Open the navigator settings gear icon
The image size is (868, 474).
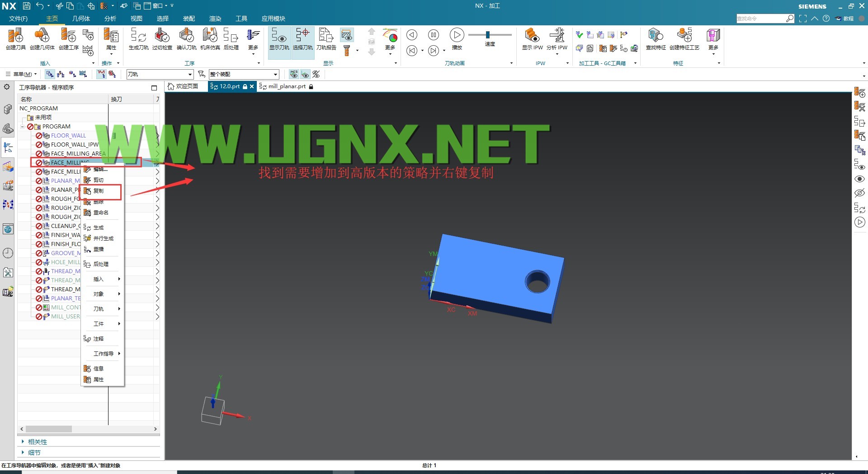tap(7, 87)
